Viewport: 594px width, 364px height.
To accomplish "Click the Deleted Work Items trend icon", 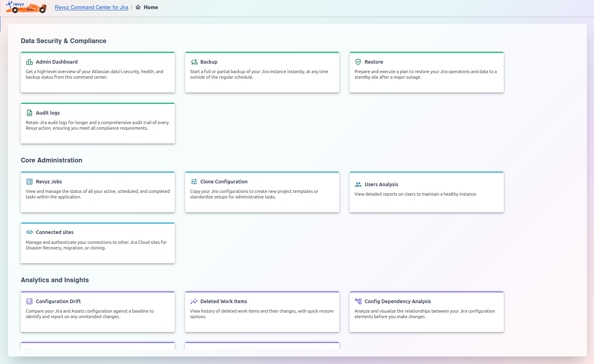I will click(x=194, y=302).
